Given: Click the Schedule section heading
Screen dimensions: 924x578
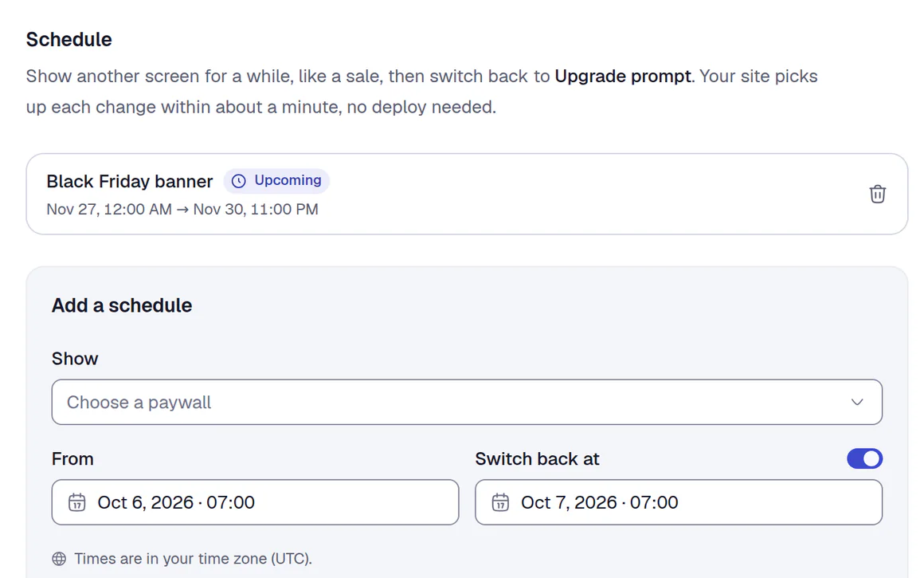Looking at the screenshot, I should point(69,40).
